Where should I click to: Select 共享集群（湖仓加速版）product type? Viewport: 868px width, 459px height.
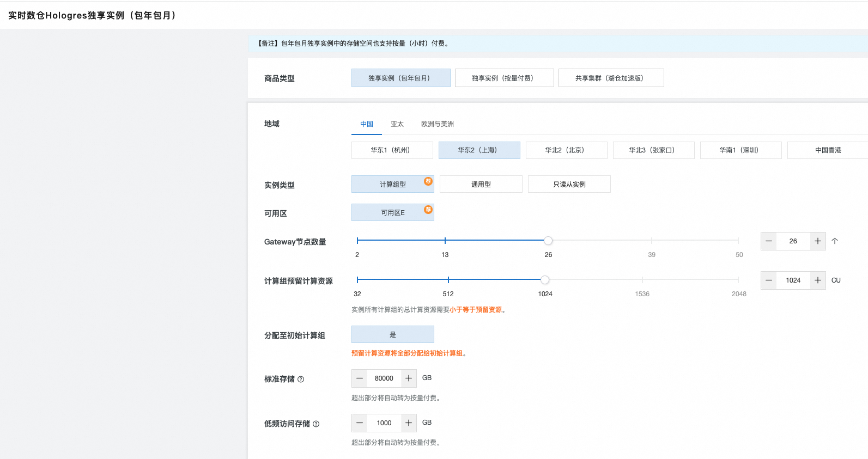click(611, 78)
